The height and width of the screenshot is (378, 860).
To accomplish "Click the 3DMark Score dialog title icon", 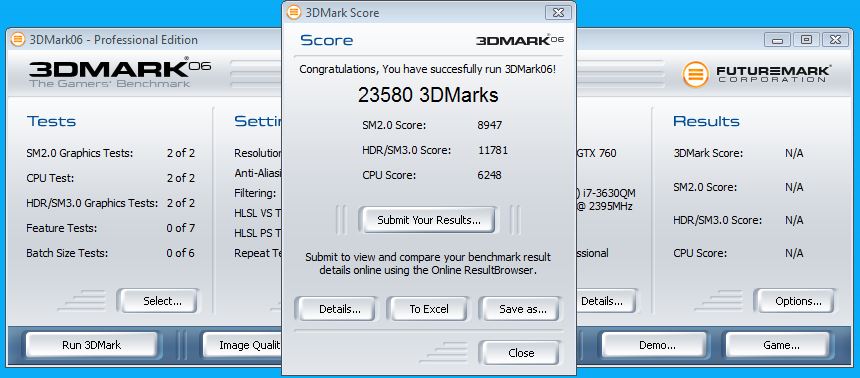I will click(x=294, y=12).
